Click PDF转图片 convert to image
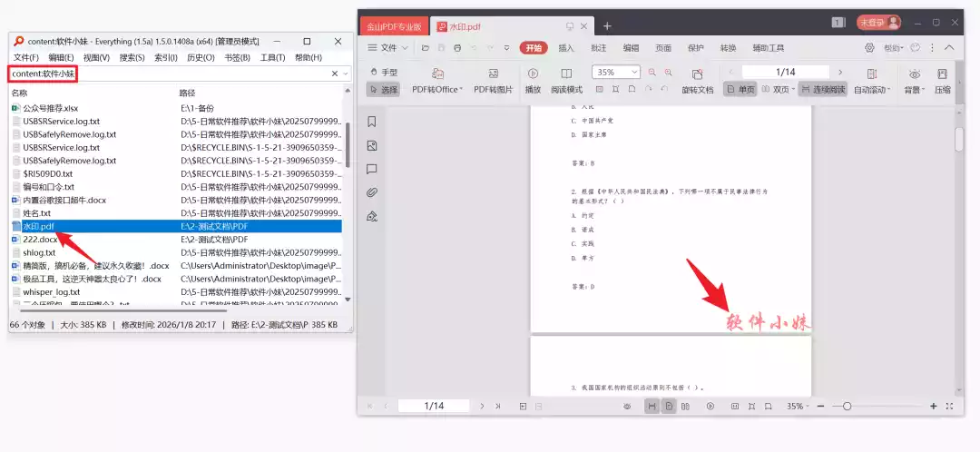This screenshot has height=452, width=980. pos(493,82)
